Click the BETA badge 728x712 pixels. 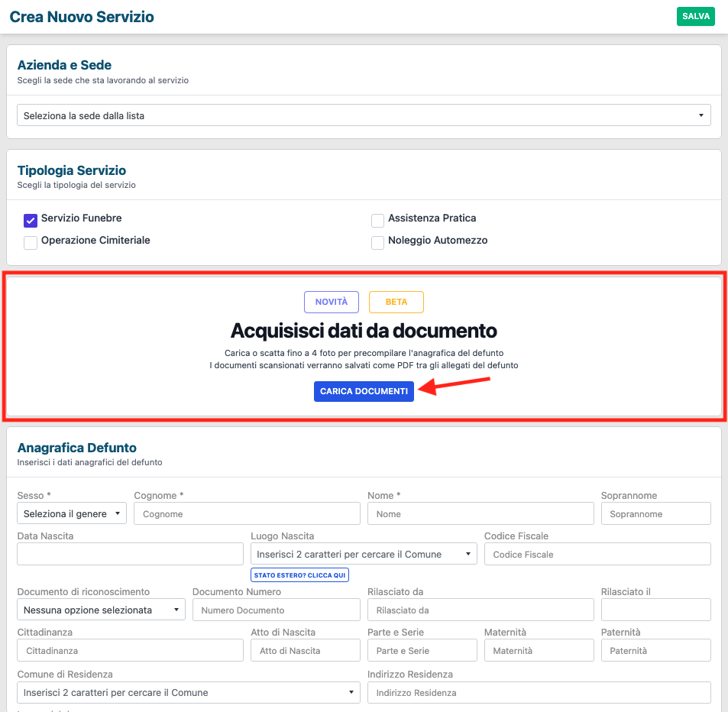396,302
